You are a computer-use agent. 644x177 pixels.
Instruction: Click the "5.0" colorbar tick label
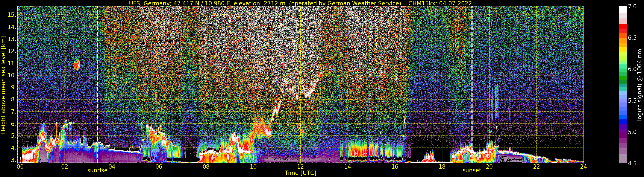pyautogui.click(x=632, y=132)
